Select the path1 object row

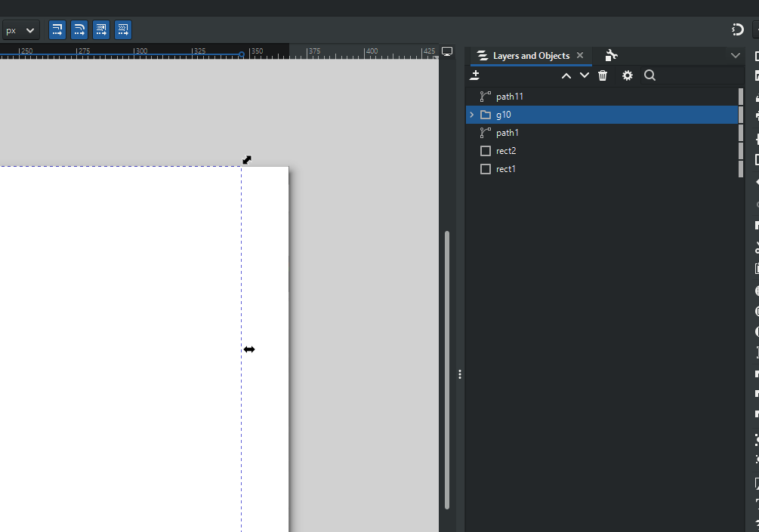(602, 133)
